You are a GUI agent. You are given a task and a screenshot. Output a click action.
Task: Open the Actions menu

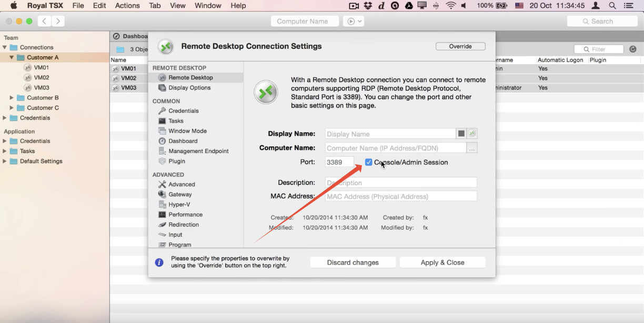click(127, 6)
